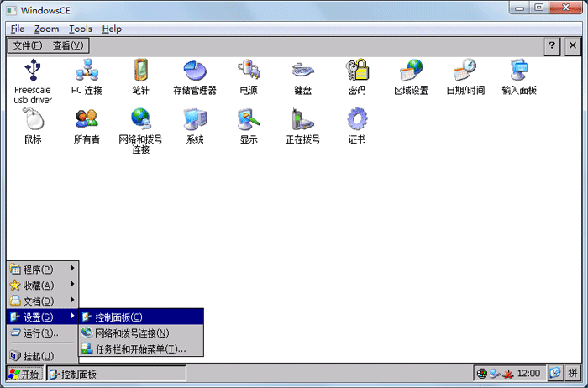
Task: Open the 日期/时间 date and time icon
Action: pos(465,76)
